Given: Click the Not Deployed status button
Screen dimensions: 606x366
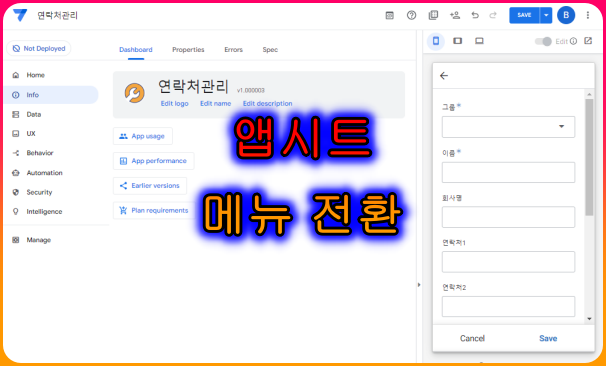Looking at the screenshot, I should pos(39,48).
